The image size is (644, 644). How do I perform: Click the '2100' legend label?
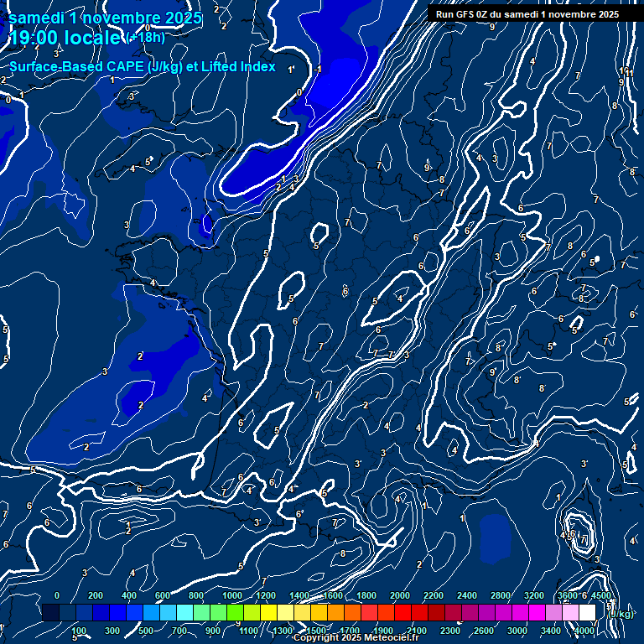[417, 631]
